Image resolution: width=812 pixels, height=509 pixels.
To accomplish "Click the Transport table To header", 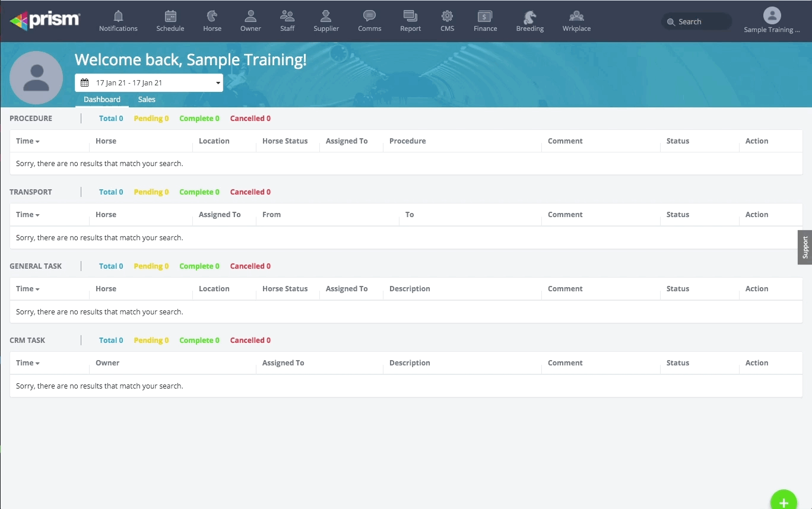I will pos(410,215).
